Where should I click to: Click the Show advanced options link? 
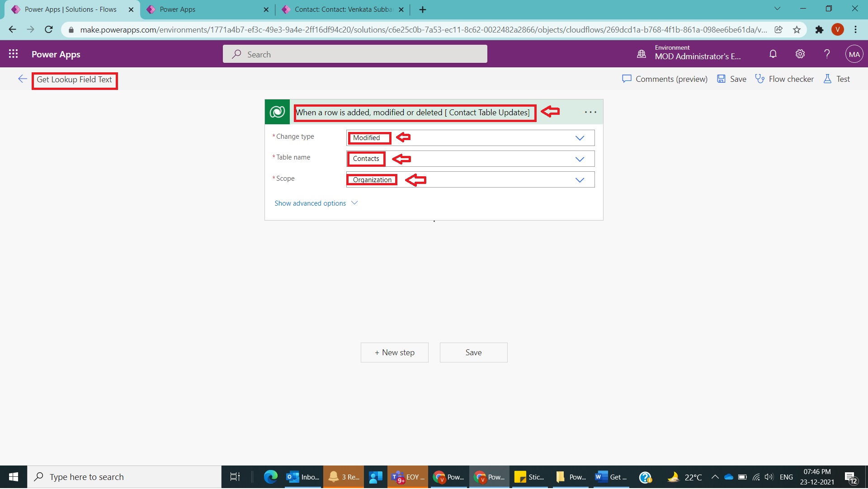310,203
